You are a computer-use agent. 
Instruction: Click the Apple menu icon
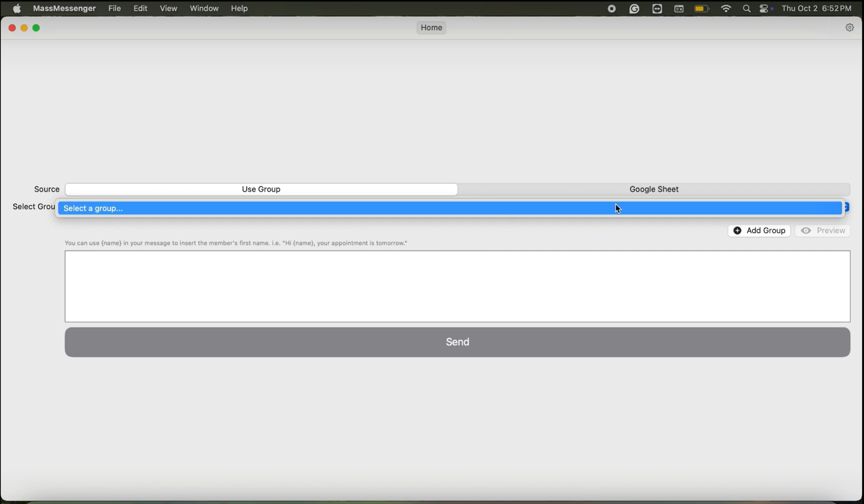[x=17, y=8]
